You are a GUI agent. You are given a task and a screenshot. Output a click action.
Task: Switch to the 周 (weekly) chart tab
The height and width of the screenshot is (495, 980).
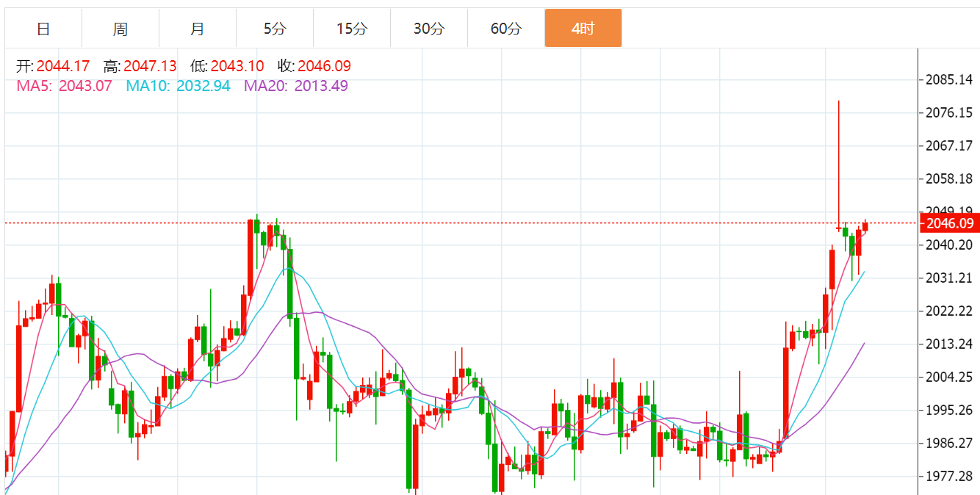pos(120,29)
